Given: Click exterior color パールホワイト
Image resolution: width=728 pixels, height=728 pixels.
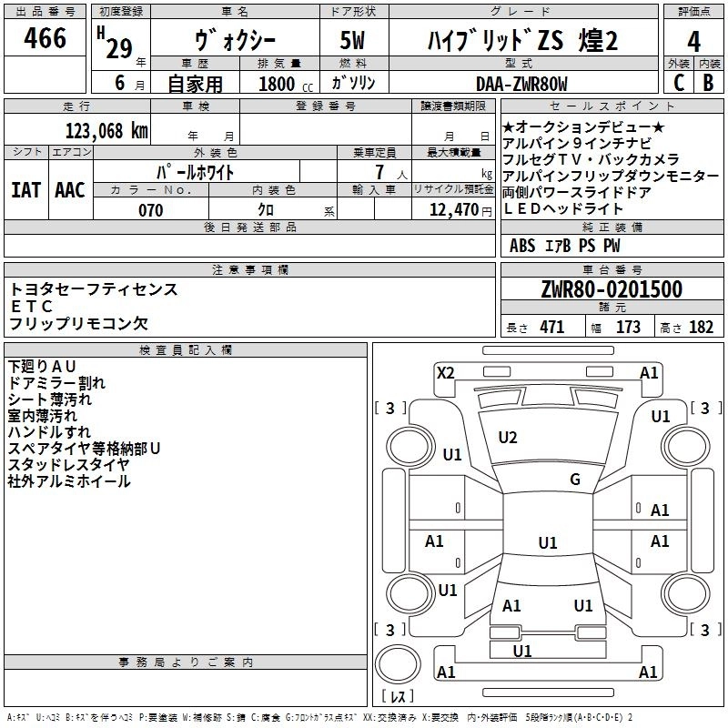Looking at the screenshot, I should [196, 172].
